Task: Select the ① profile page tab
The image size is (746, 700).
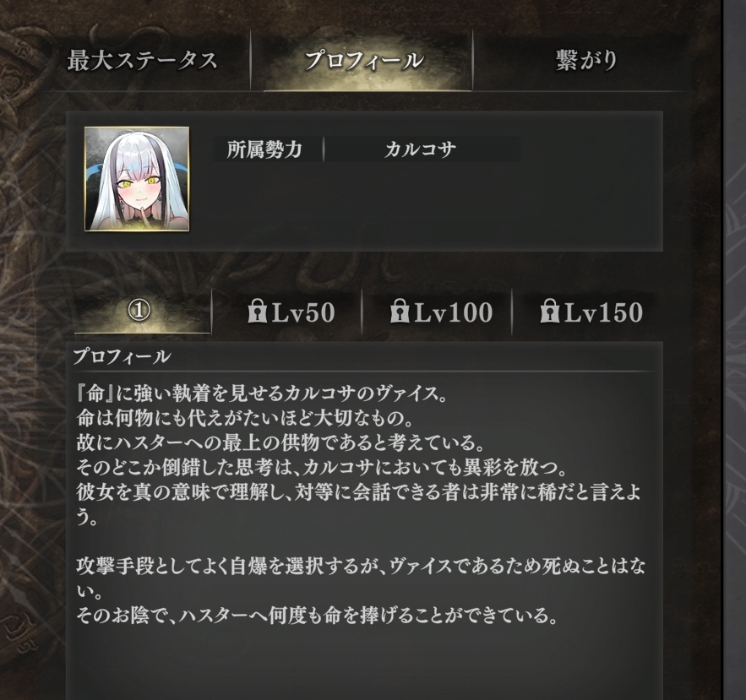Action: [139, 312]
